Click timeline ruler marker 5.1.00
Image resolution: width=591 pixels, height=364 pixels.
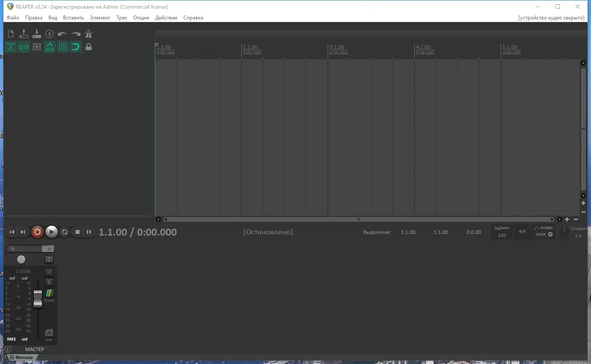509,48
